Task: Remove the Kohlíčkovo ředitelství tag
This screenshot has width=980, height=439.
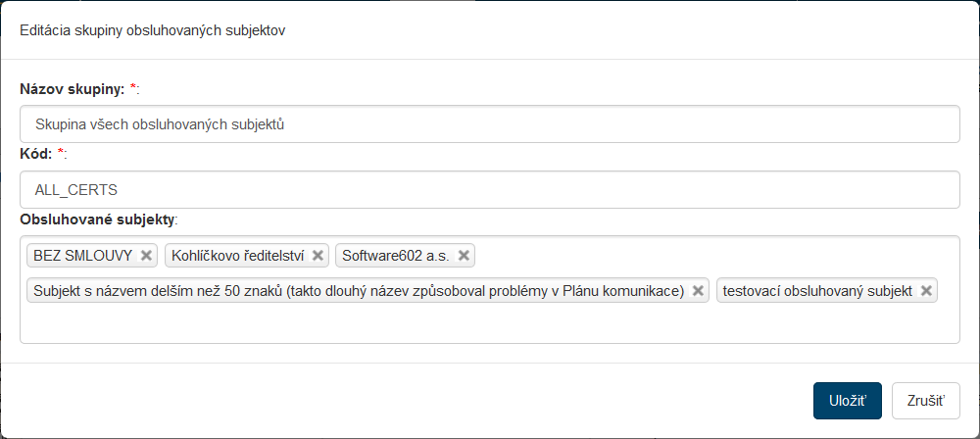Action: pyautogui.click(x=318, y=256)
